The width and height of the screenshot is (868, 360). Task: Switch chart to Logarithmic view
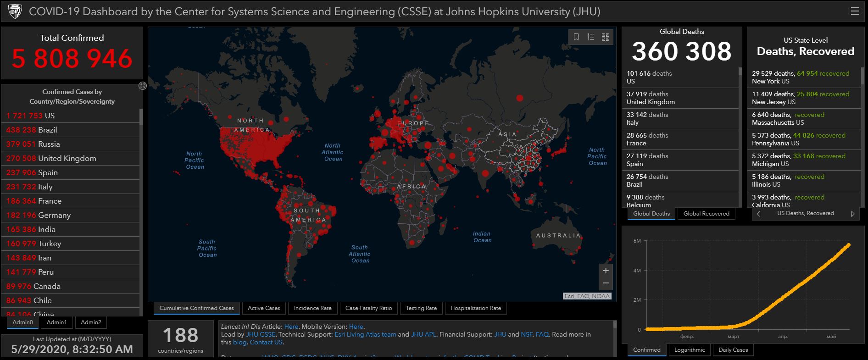pyautogui.click(x=689, y=350)
